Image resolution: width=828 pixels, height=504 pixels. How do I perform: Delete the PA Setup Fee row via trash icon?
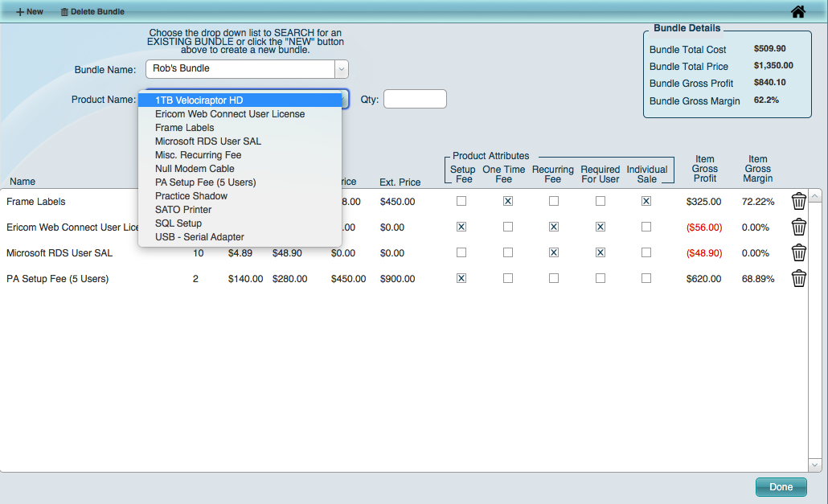(798, 278)
